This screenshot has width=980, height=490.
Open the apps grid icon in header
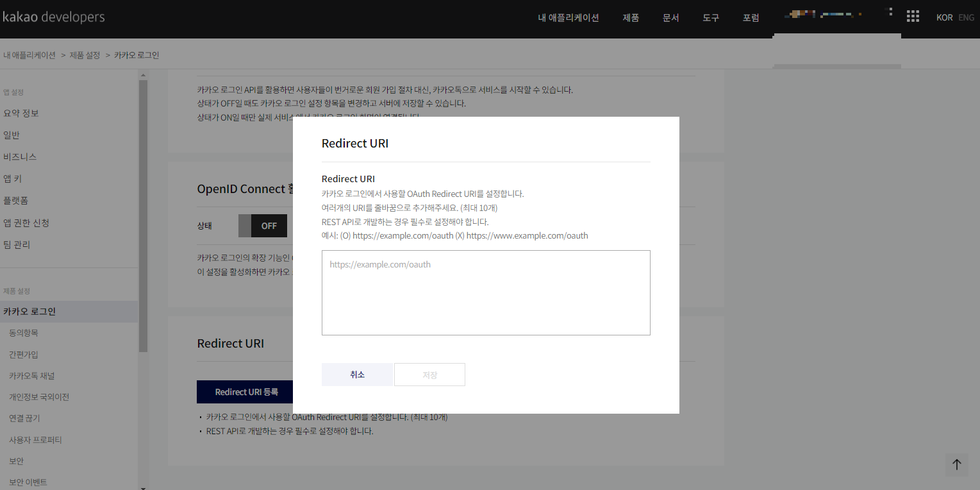tap(913, 17)
